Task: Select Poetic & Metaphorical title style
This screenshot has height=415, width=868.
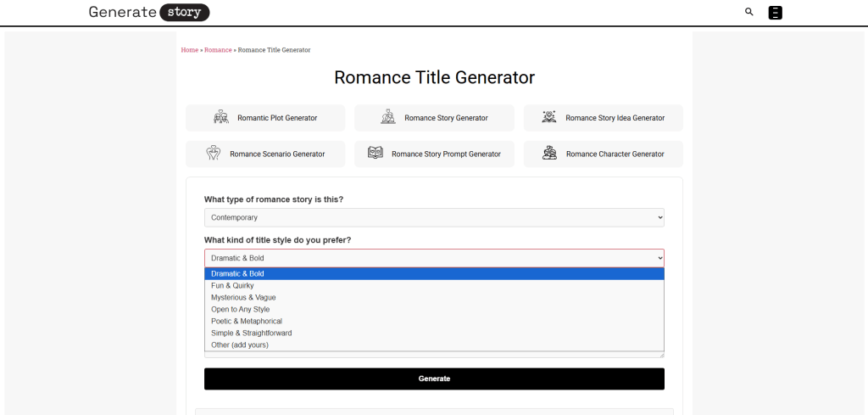Action: (x=246, y=322)
